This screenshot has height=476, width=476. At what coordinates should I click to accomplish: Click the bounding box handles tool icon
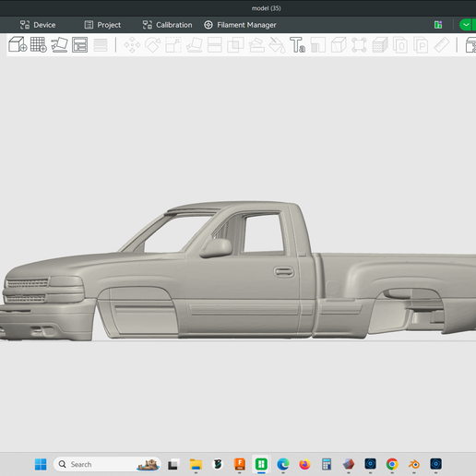point(359,45)
